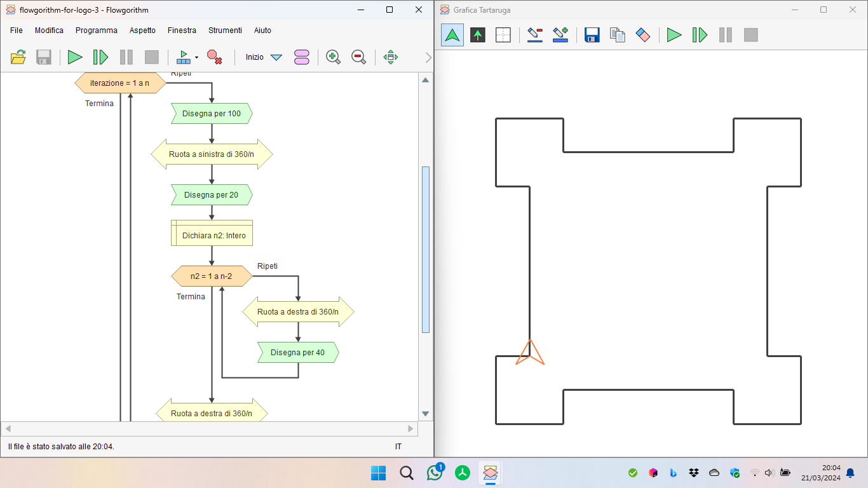Select the 'Disegna per 20' shape

pyautogui.click(x=212, y=195)
